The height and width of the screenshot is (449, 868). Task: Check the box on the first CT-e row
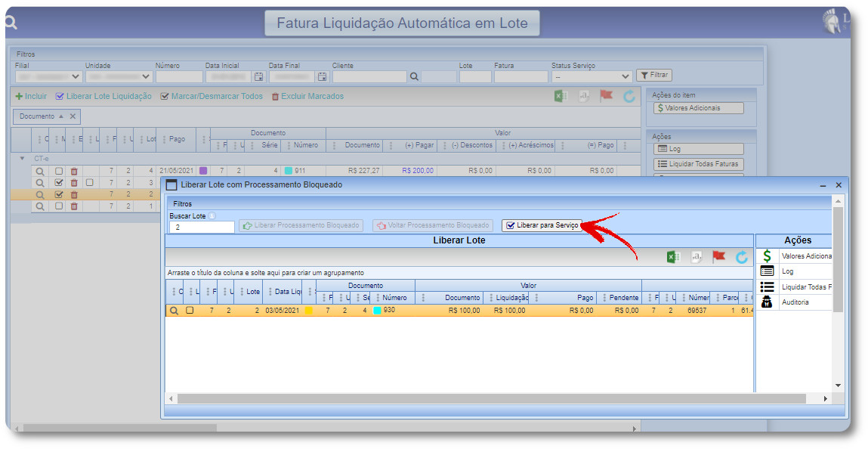pyautogui.click(x=59, y=172)
